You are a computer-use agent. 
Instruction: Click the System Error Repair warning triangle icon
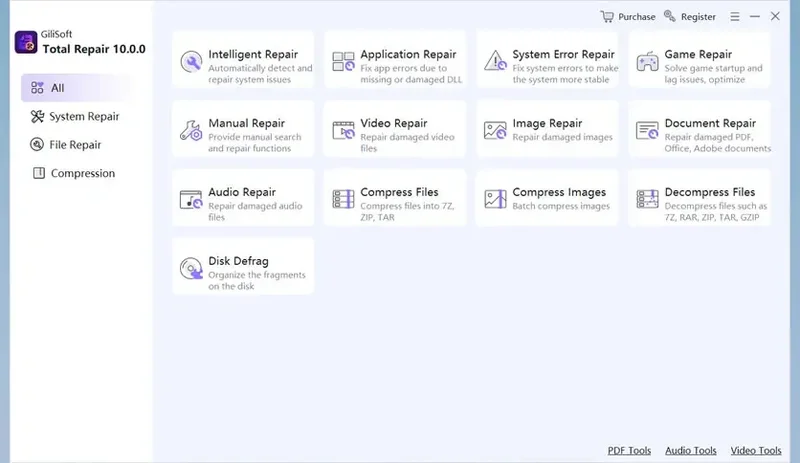pos(495,61)
